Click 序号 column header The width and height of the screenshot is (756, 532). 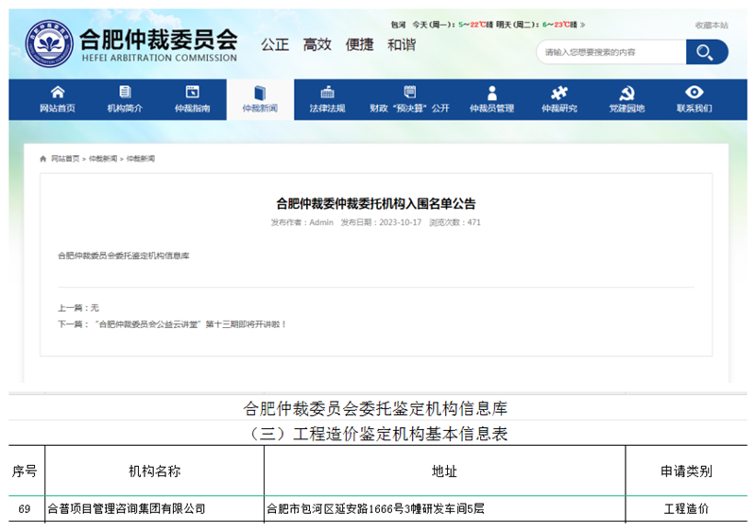pyautogui.click(x=25, y=472)
